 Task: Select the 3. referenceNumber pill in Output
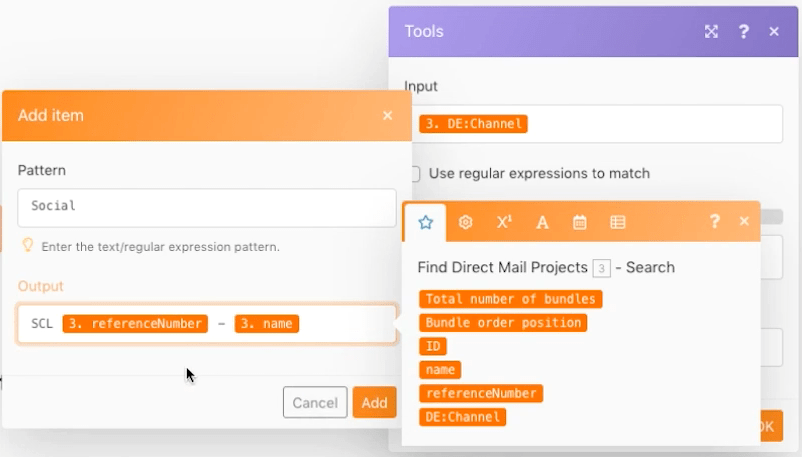[135, 323]
